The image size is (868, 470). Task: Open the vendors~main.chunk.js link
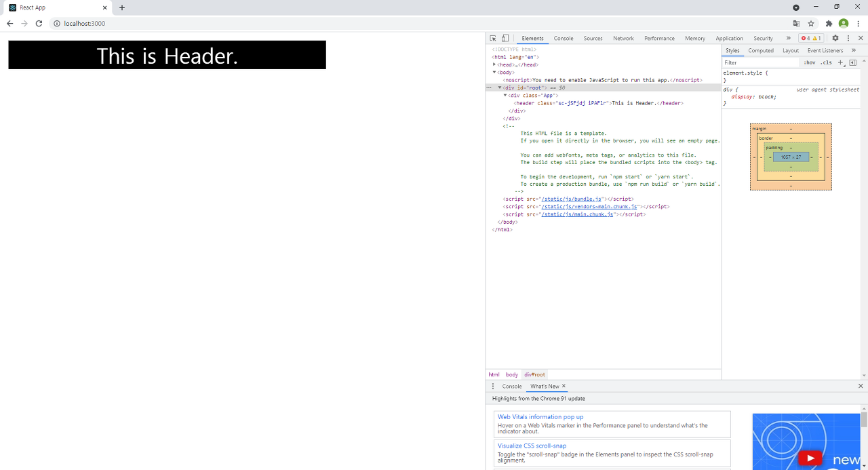(x=589, y=206)
